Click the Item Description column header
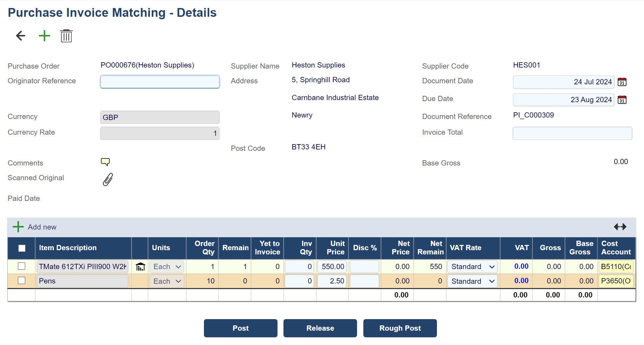Image resolution: width=644 pixels, height=345 pixels. 68,248
